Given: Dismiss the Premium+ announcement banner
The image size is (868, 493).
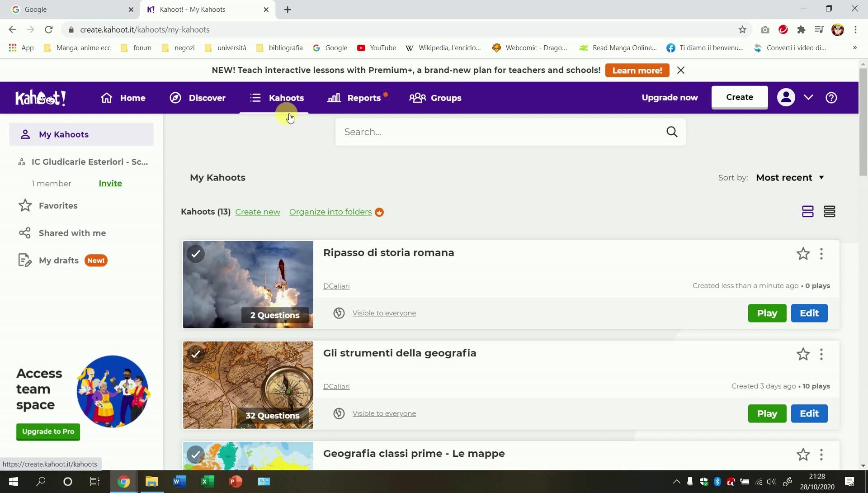Looking at the screenshot, I should (681, 70).
